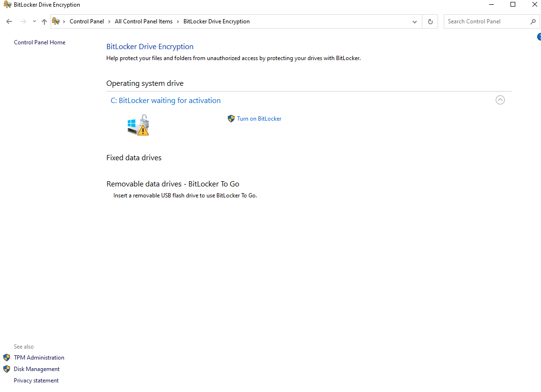This screenshot has width=541, height=392.
Task: Click the title bar BitLocker window icon
Action: tap(7, 4)
